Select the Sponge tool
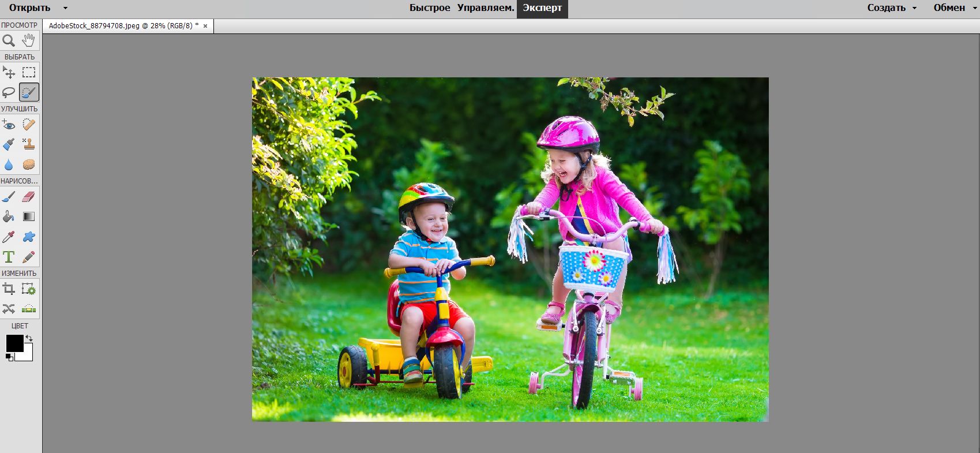The width and height of the screenshot is (980, 453). [28, 164]
